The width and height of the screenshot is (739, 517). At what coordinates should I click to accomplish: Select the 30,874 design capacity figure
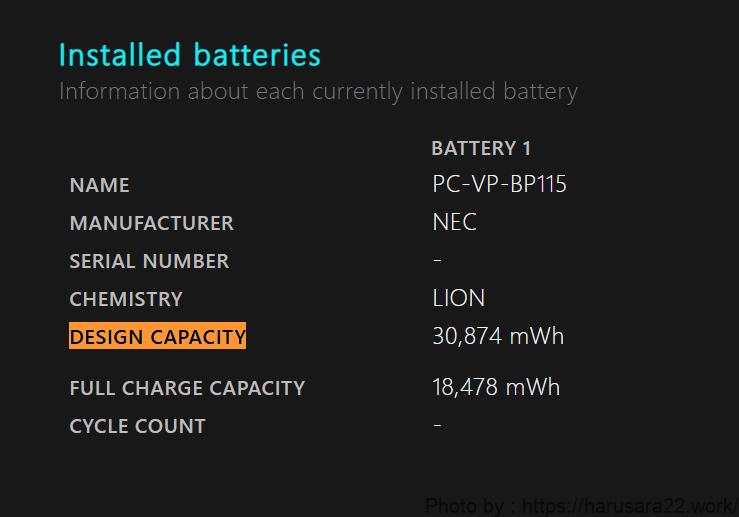tap(467, 337)
